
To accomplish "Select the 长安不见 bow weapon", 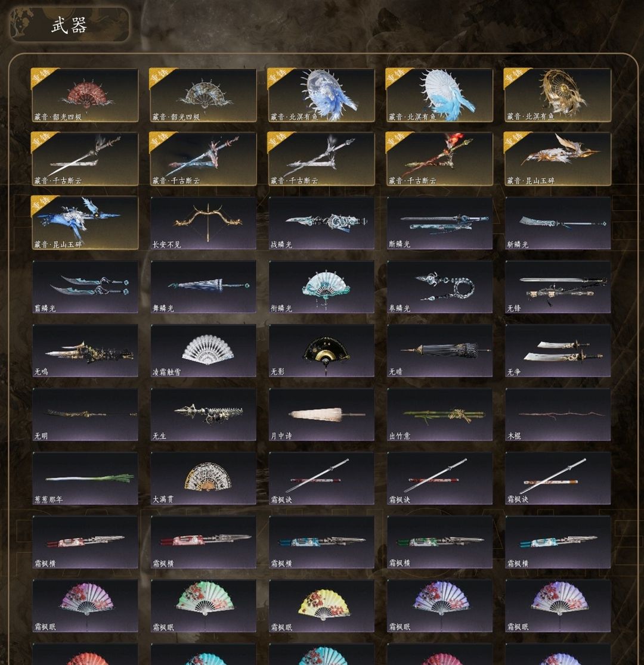I will point(203,223).
